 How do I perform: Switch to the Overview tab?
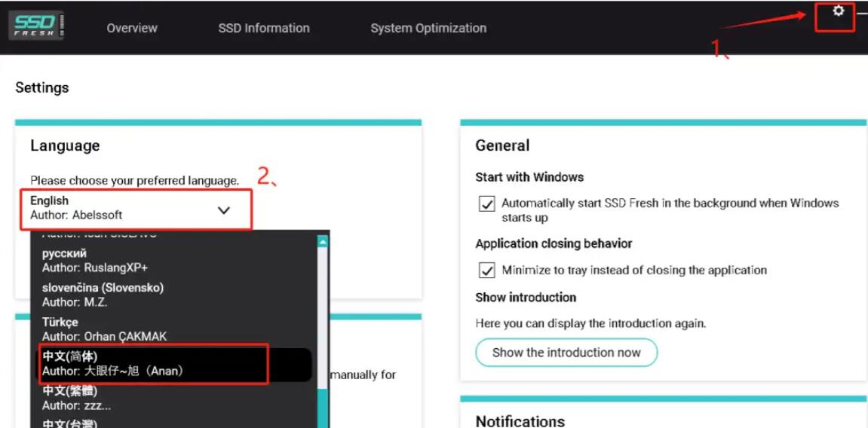[132, 28]
